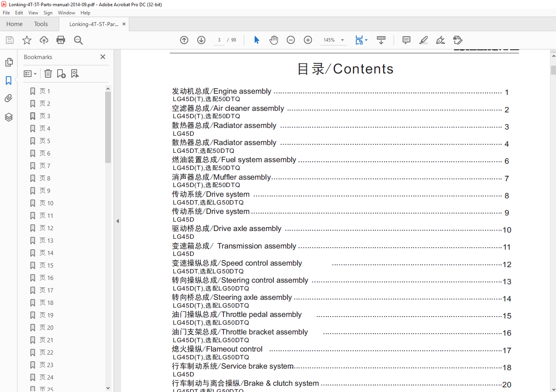
Task: Add a new bookmark
Action: 61,73
